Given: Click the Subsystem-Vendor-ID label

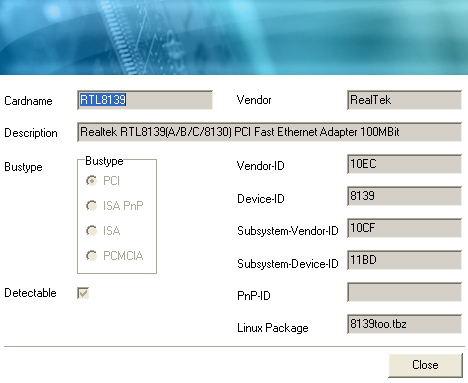Looking at the screenshot, I should pyautogui.click(x=288, y=231).
